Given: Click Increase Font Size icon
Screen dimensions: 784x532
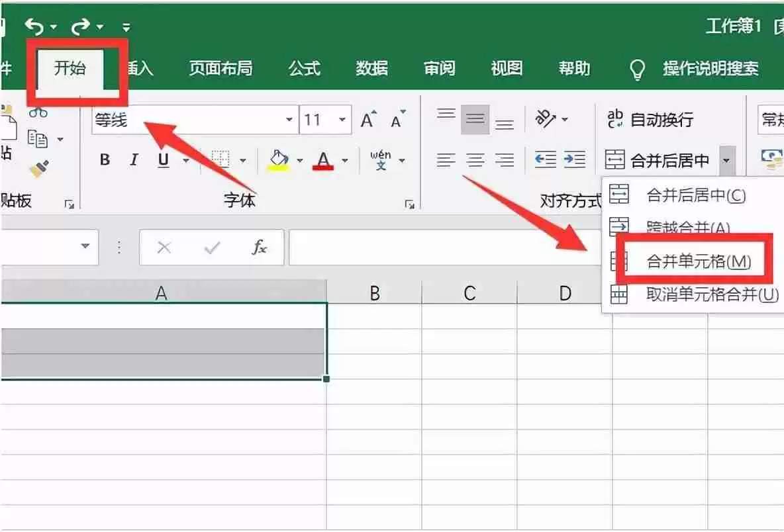Looking at the screenshot, I should point(369,119).
